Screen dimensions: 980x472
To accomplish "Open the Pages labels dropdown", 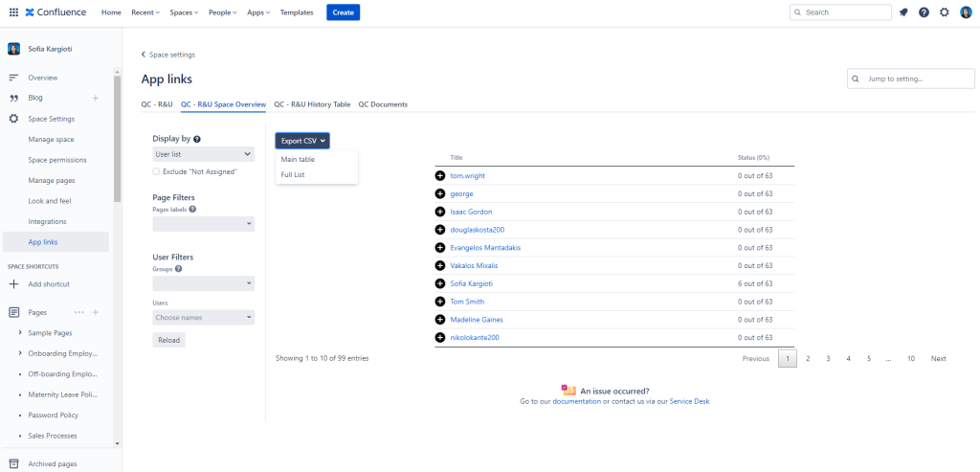I will click(203, 224).
